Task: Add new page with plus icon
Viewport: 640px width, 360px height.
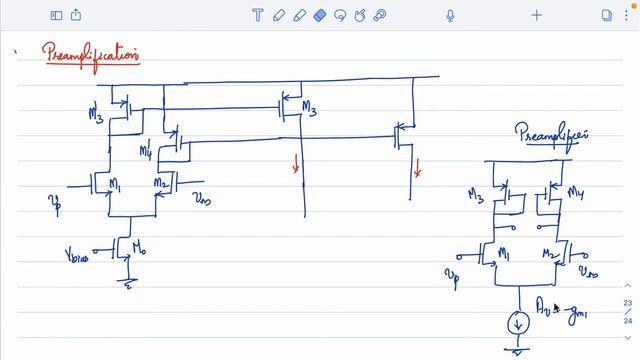Action: pyautogui.click(x=536, y=16)
